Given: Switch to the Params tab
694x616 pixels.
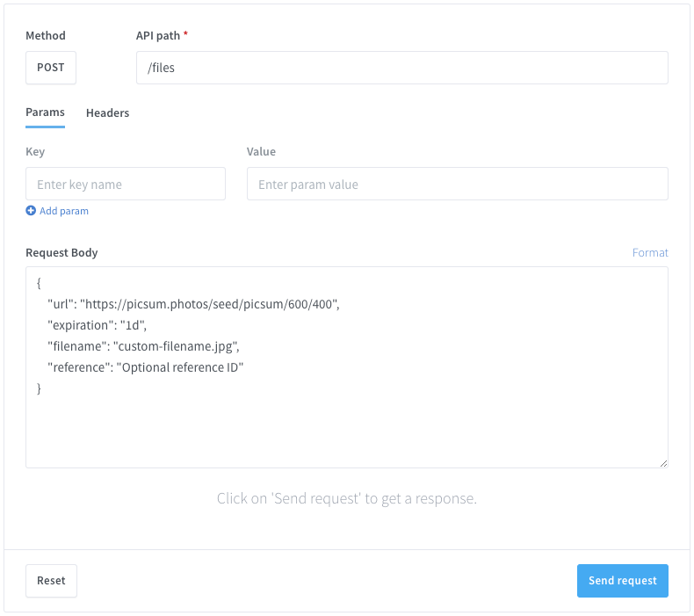Looking at the screenshot, I should pyautogui.click(x=45, y=112).
